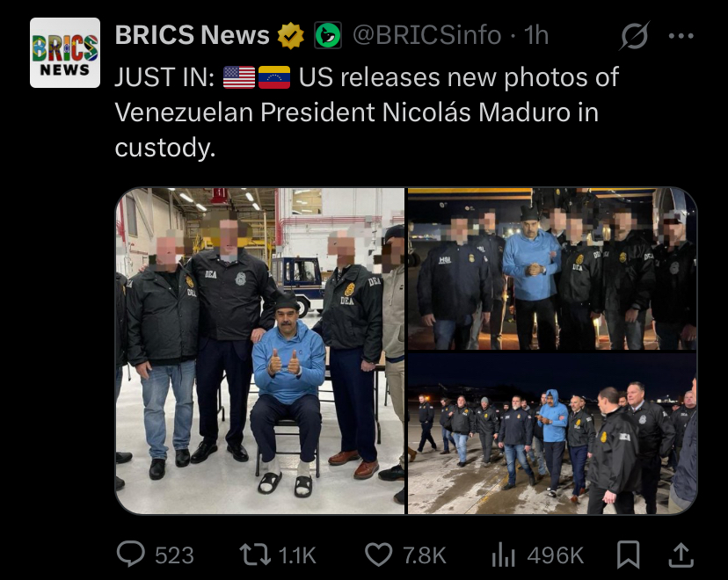The image size is (728, 580).
Task: Share the post via upload arrow
Action: tap(681, 555)
